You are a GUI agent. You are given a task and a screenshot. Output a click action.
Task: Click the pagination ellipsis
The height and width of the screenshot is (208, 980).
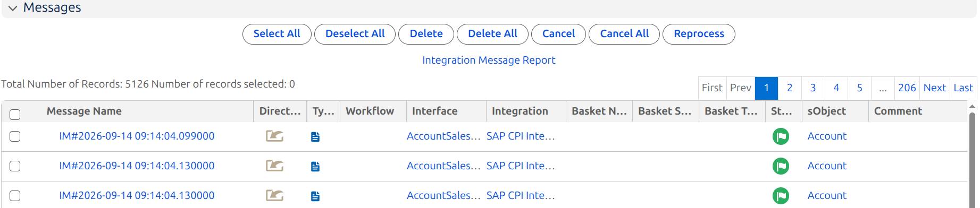pos(883,88)
